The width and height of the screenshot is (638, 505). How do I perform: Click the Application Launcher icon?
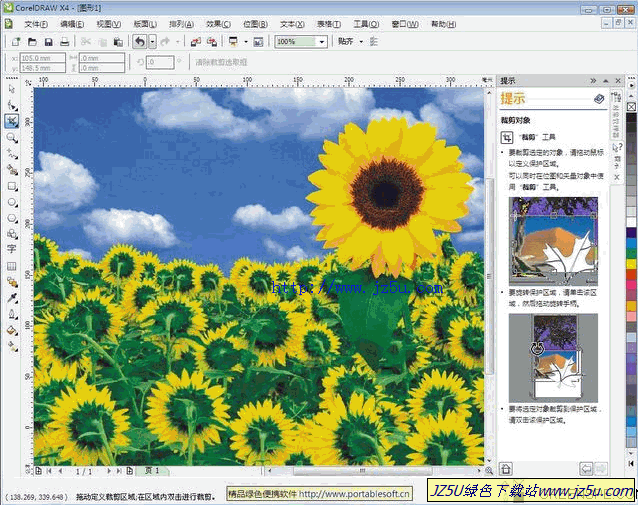point(234,42)
